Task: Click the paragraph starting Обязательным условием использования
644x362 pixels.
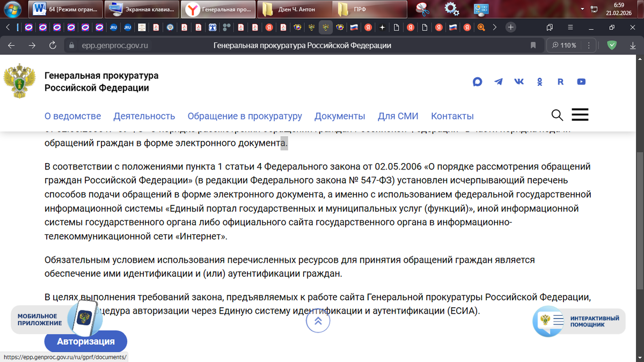Action: (x=290, y=267)
